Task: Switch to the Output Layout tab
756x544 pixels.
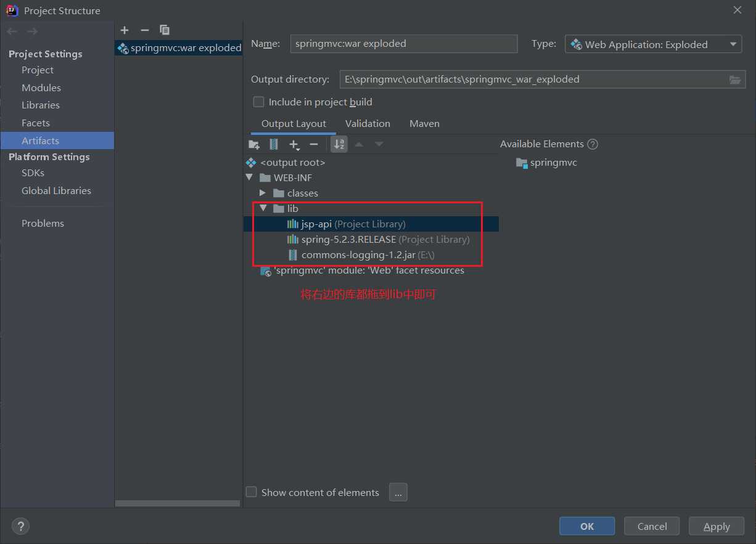Action: 294,124
